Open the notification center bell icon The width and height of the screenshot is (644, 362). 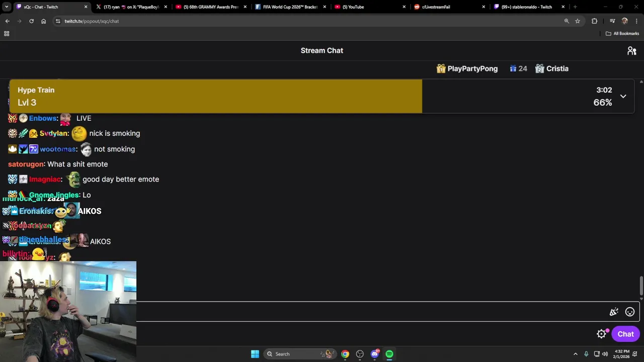pyautogui.click(x=635, y=354)
